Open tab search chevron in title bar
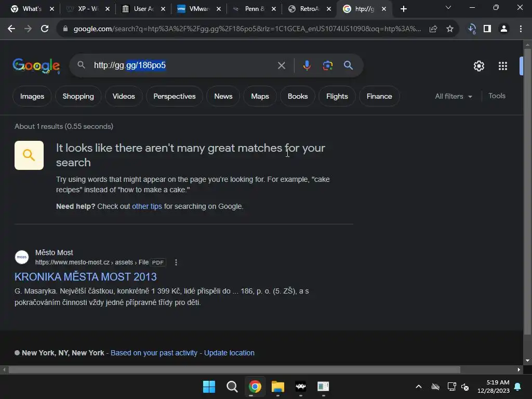The image size is (532, 399). click(448, 7)
